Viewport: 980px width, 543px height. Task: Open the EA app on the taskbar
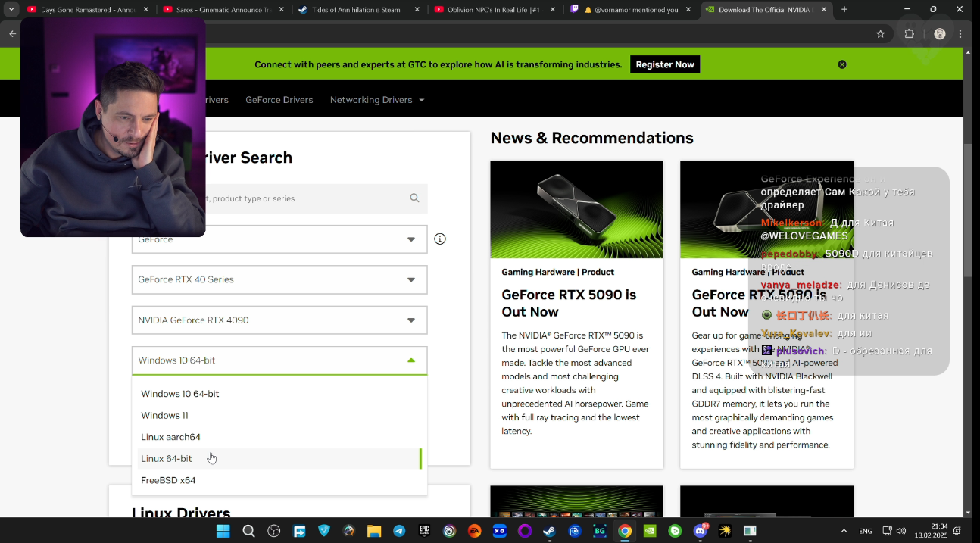pyautogui.click(x=474, y=531)
